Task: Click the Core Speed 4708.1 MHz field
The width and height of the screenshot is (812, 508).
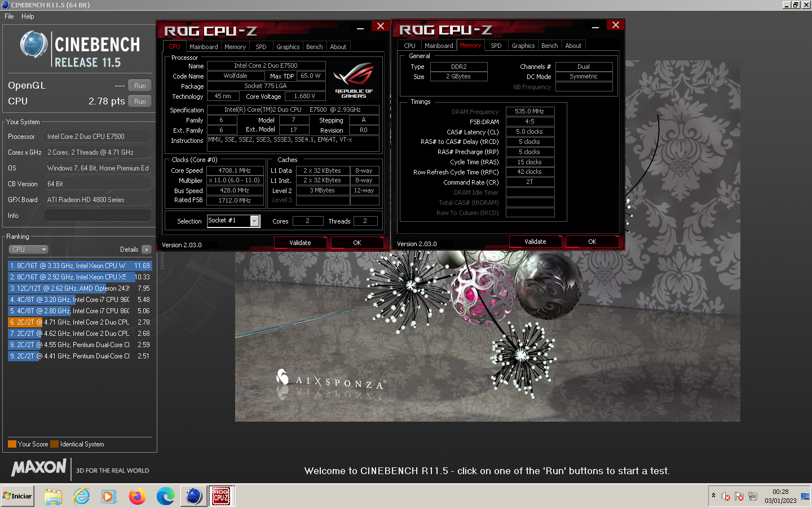Action: tap(235, 170)
